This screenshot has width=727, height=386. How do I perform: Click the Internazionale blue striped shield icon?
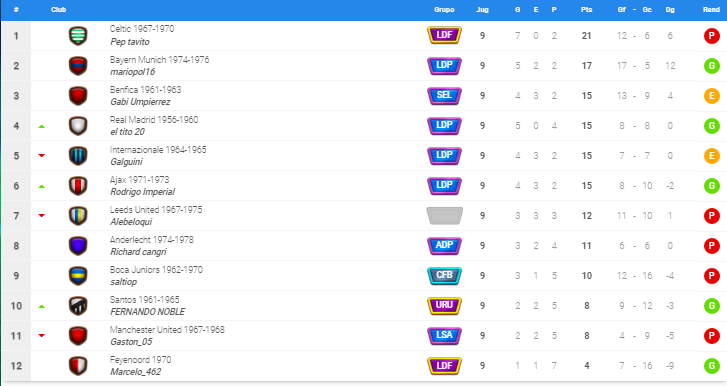pyautogui.click(x=78, y=156)
